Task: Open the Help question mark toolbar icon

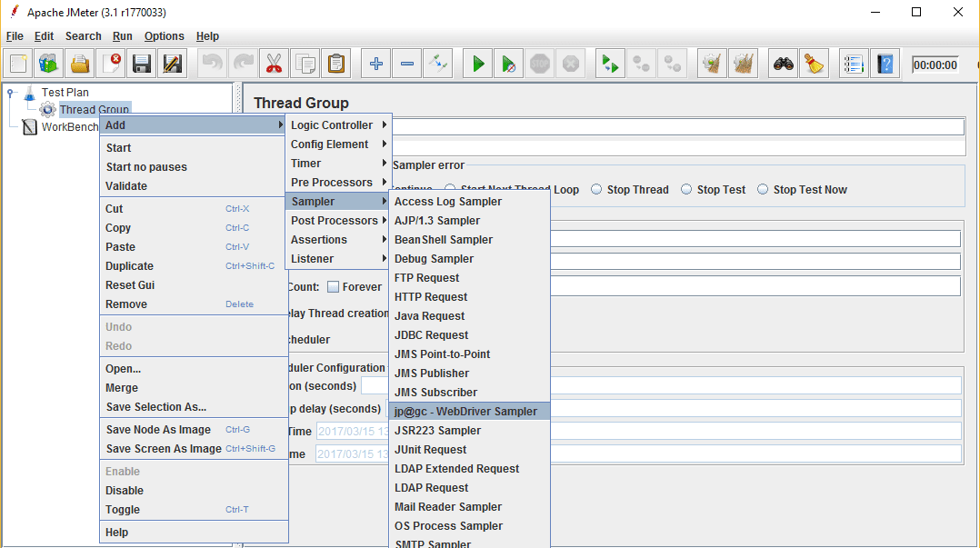Action: [885, 63]
